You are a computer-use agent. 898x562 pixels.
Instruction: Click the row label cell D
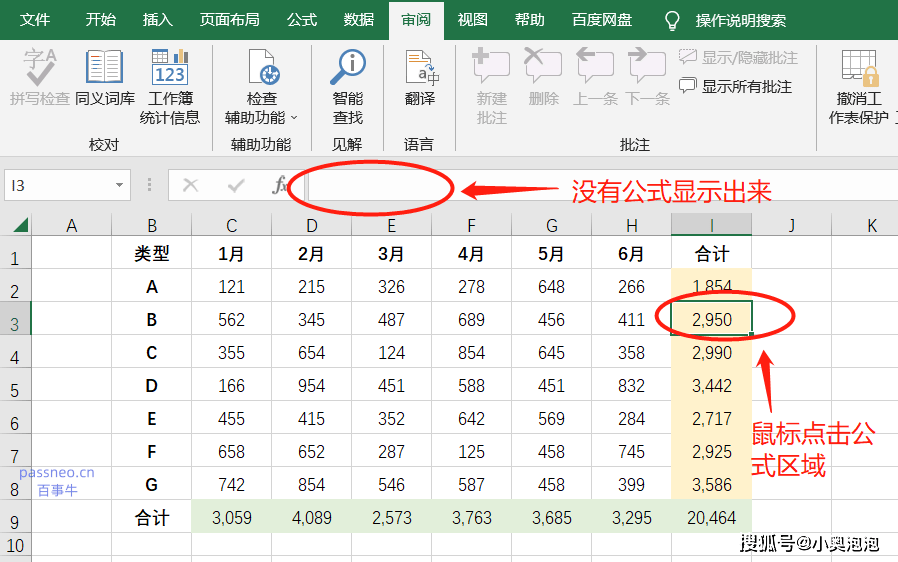(151, 386)
